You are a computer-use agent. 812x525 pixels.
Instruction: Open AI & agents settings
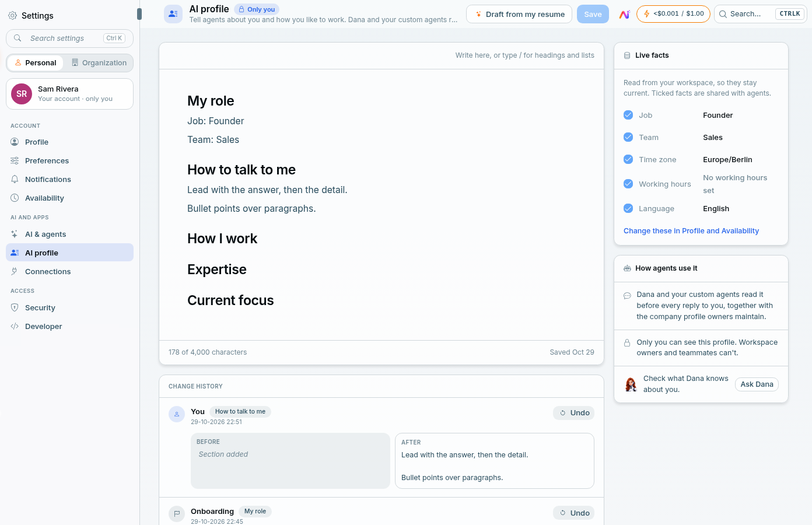(69, 234)
